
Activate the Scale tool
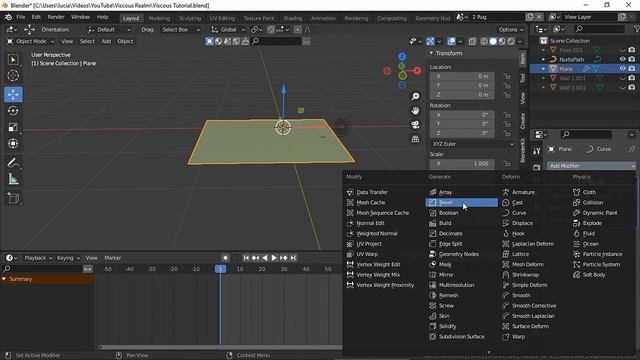(x=13, y=127)
